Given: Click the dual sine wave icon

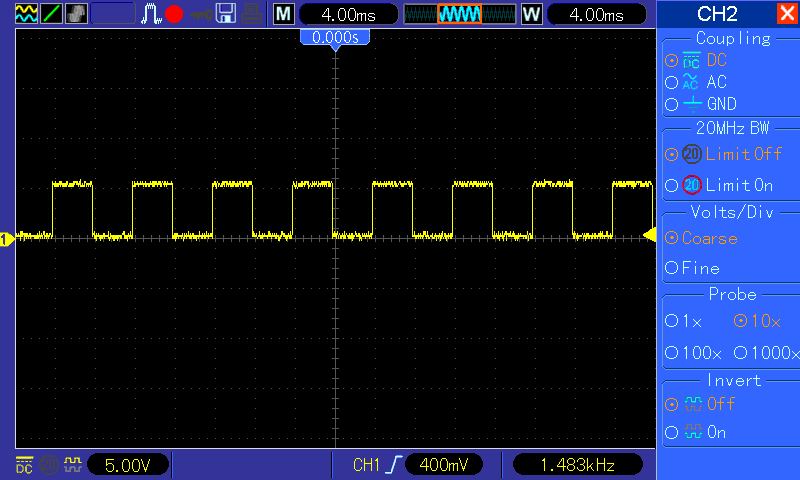Looking at the screenshot, I should [26, 14].
